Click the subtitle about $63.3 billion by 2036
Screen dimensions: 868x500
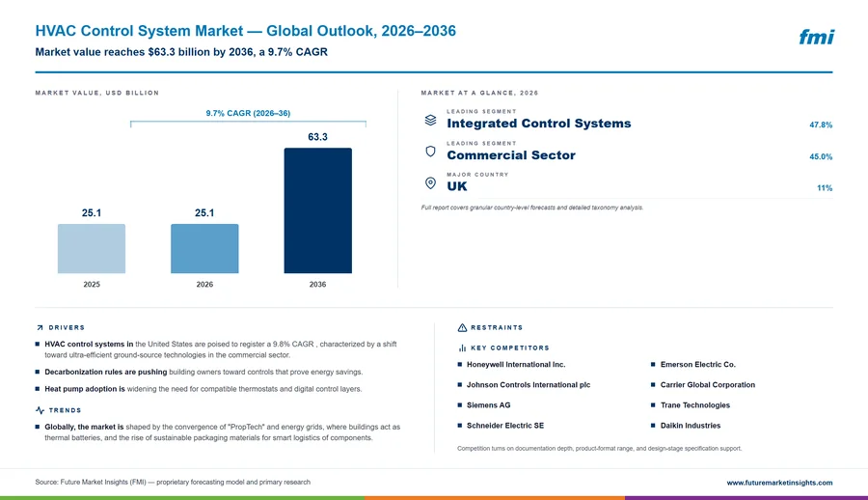pos(181,52)
